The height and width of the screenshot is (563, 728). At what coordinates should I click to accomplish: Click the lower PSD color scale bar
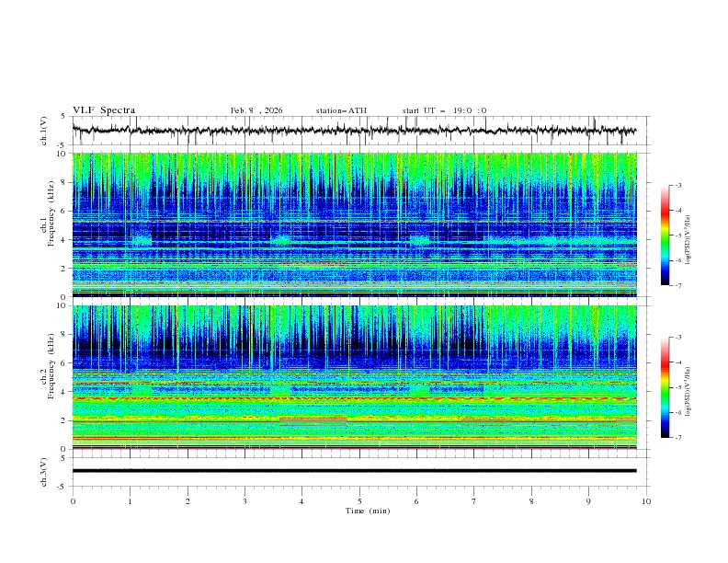[x=665, y=387]
